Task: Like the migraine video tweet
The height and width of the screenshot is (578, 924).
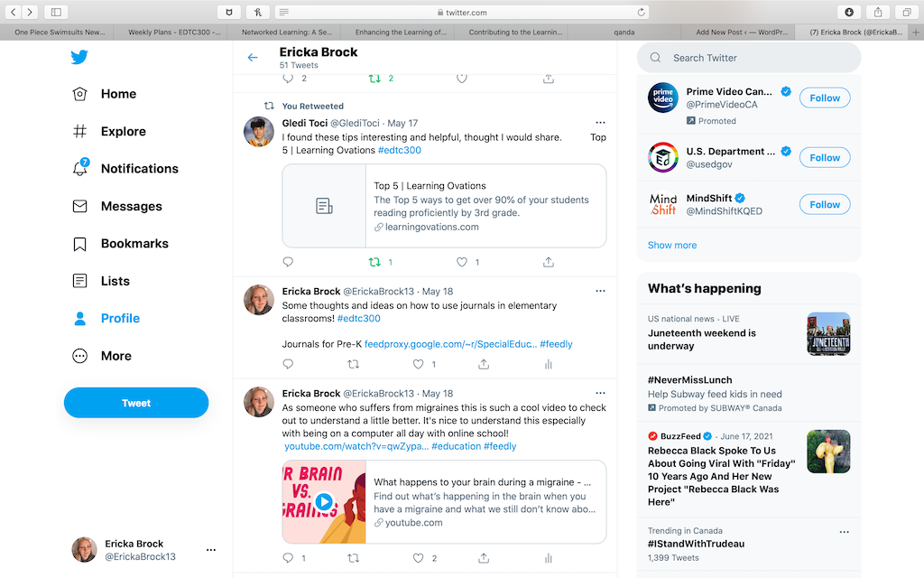Action: pyautogui.click(x=418, y=557)
